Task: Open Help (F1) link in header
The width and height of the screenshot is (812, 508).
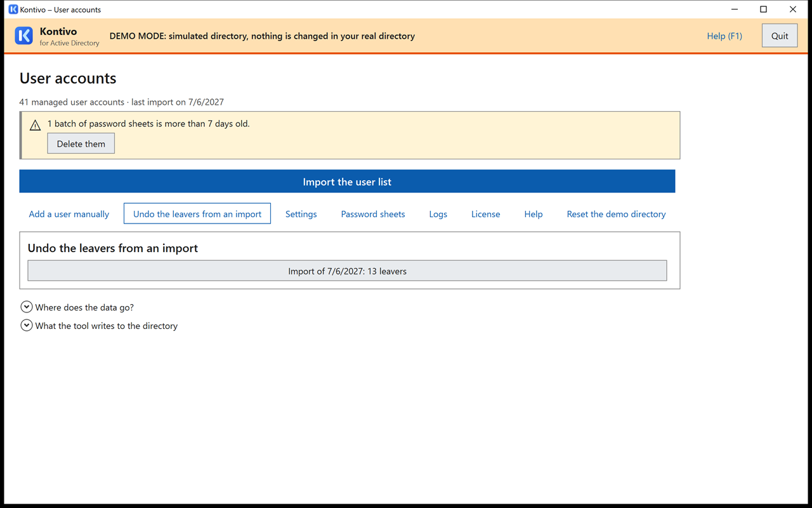Action: coord(724,36)
